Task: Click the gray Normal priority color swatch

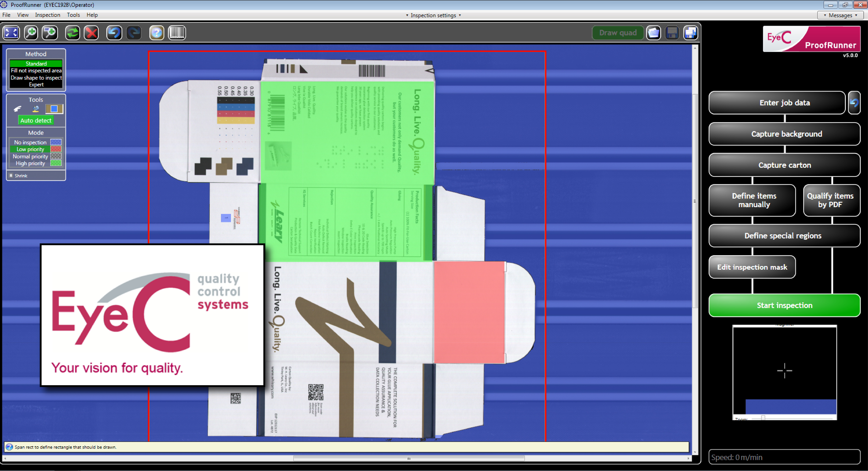Action: pos(56,156)
